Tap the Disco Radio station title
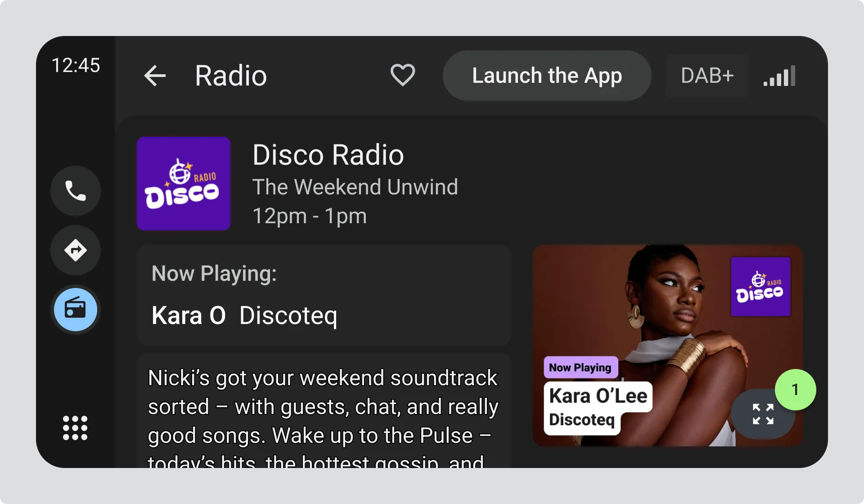Viewport: 864px width, 504px height. point(328,155)
